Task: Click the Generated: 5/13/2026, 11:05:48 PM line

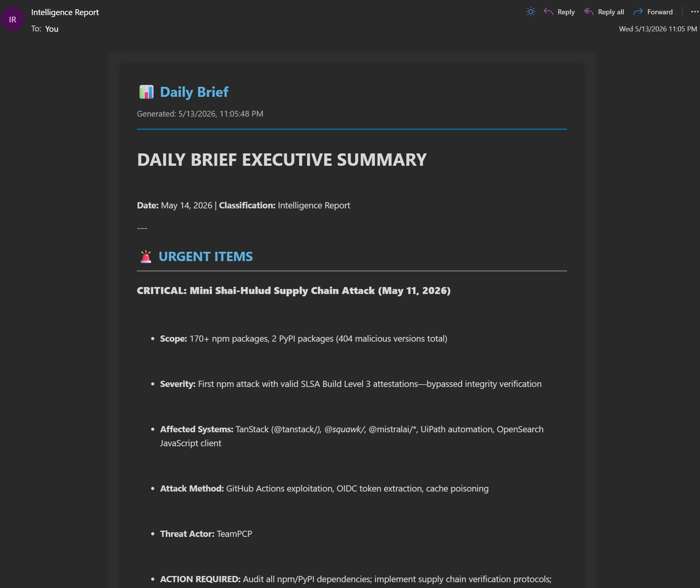Action: [x=200, y=114]
